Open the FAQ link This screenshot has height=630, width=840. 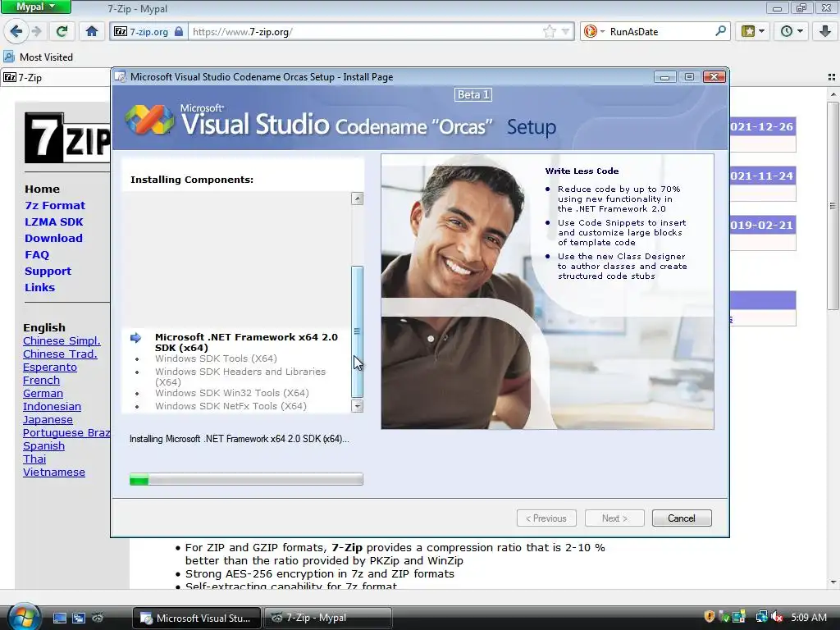pos(37,254)
